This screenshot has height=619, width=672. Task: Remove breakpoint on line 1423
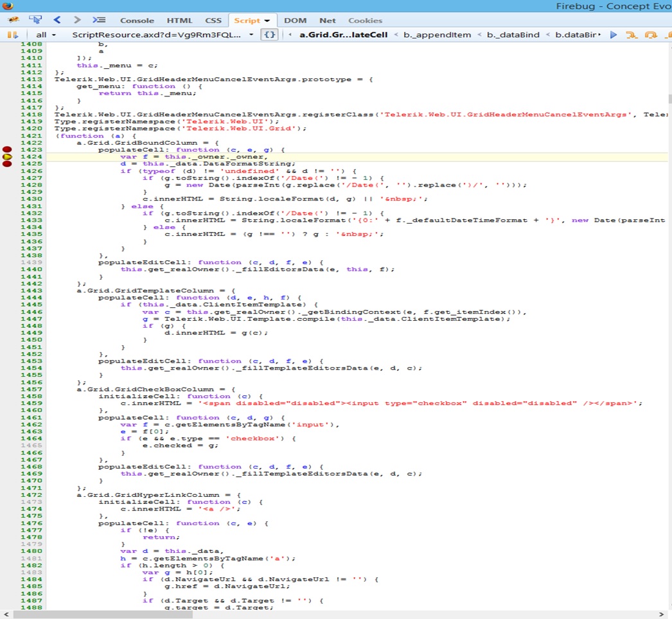(7, 150)
